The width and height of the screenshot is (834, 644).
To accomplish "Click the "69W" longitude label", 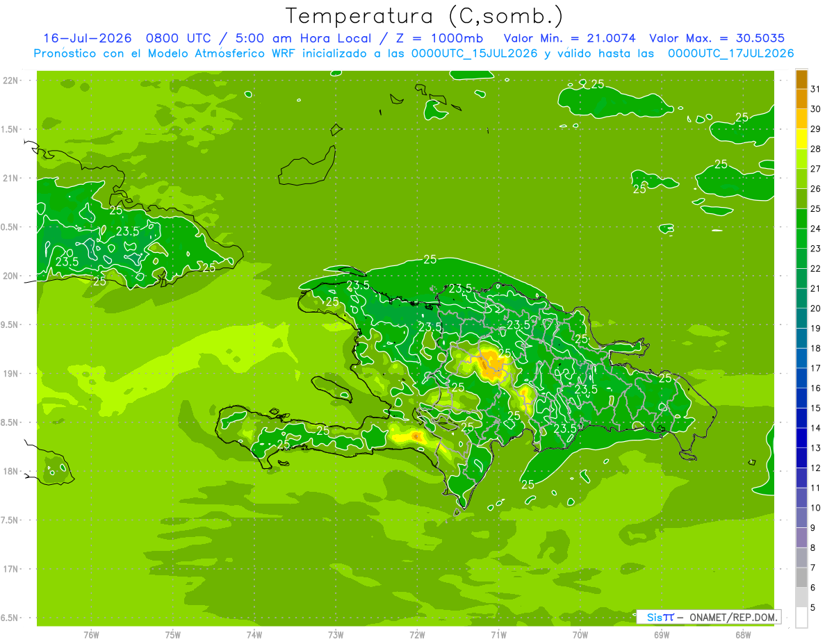I will pyautogui.click(x=662, y=634).
